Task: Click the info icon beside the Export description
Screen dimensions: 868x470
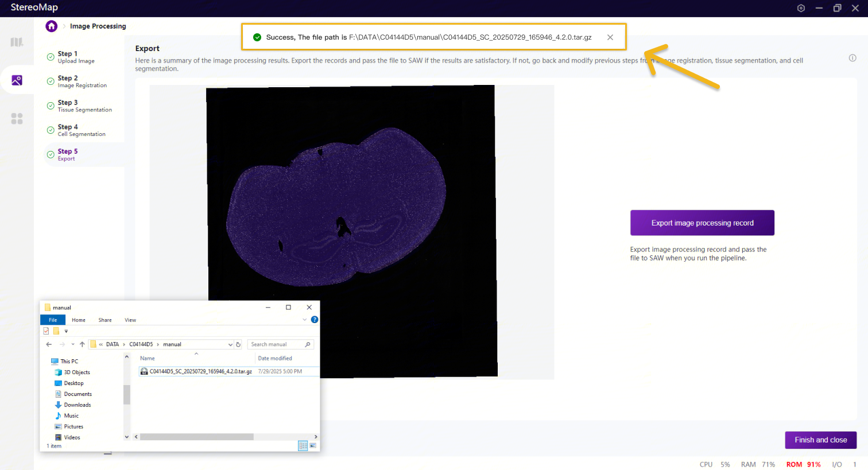Action: pyautogui.click(x=852, y=57)
